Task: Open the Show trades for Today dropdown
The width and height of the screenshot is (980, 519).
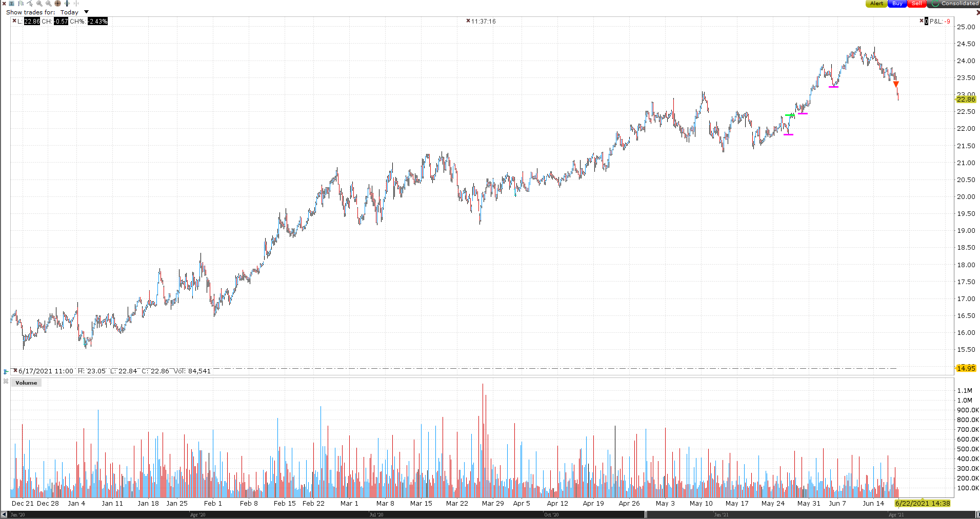Action: 86,12
